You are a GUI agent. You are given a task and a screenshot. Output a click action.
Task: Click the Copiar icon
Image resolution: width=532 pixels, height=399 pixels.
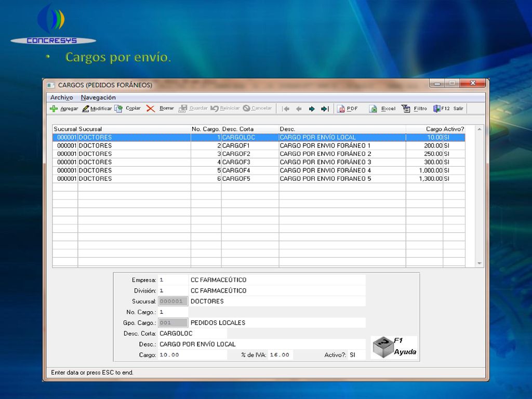[118, 109]
